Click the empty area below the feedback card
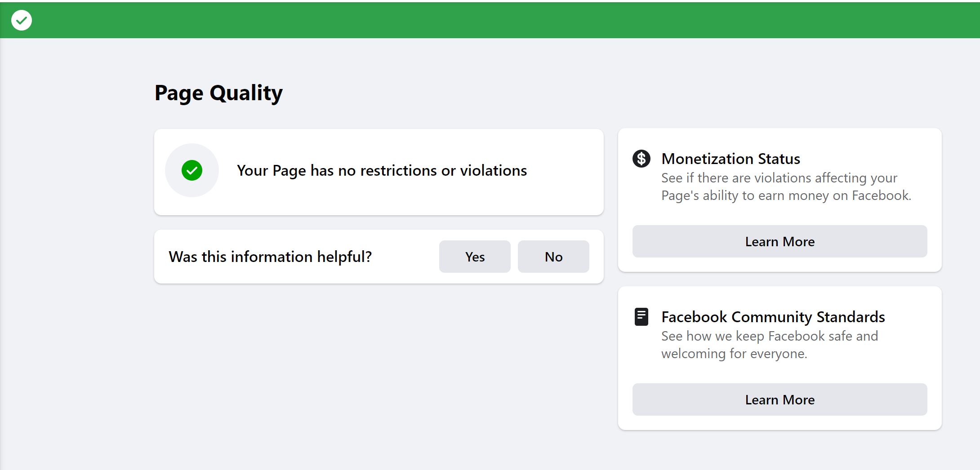980x470 pixels. [379, 368]
